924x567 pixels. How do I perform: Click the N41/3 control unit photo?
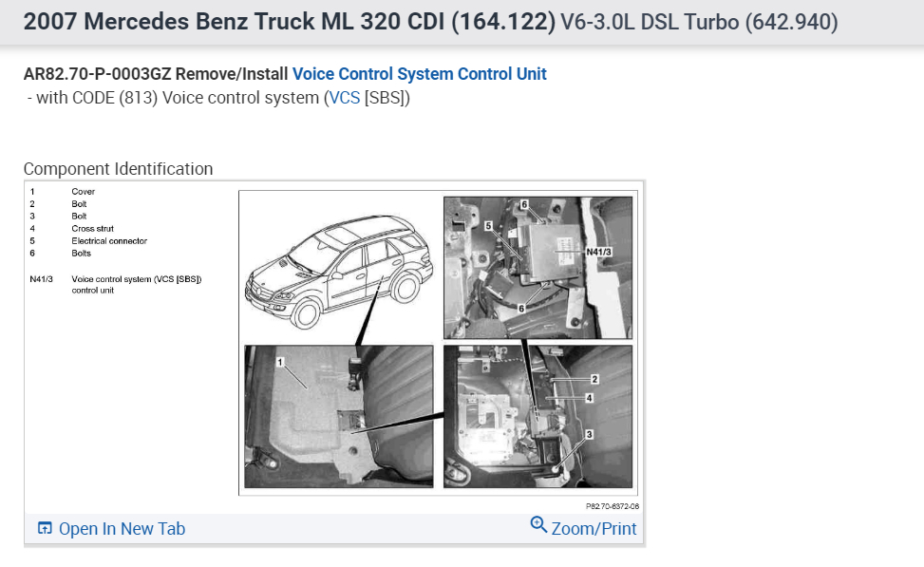pyautogui.click(x=538, y=268)
